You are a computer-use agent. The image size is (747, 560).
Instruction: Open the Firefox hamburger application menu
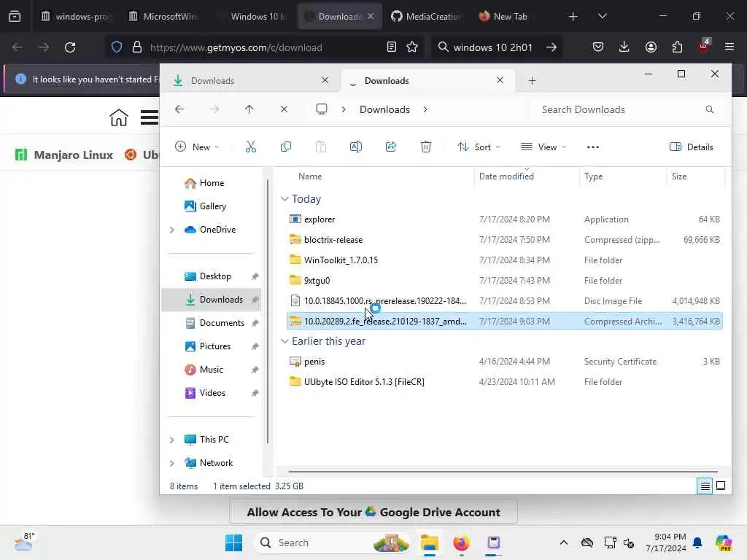click(729, 47)
